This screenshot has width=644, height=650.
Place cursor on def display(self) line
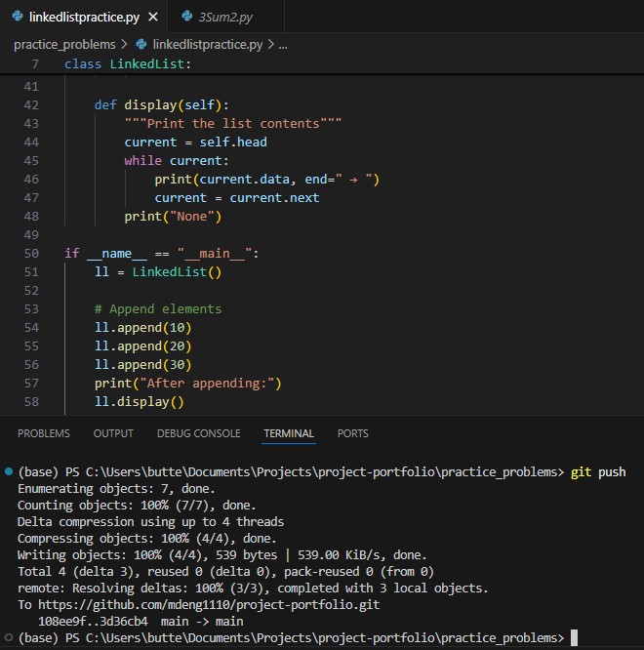pyautogui.click(x=162, y=104)
